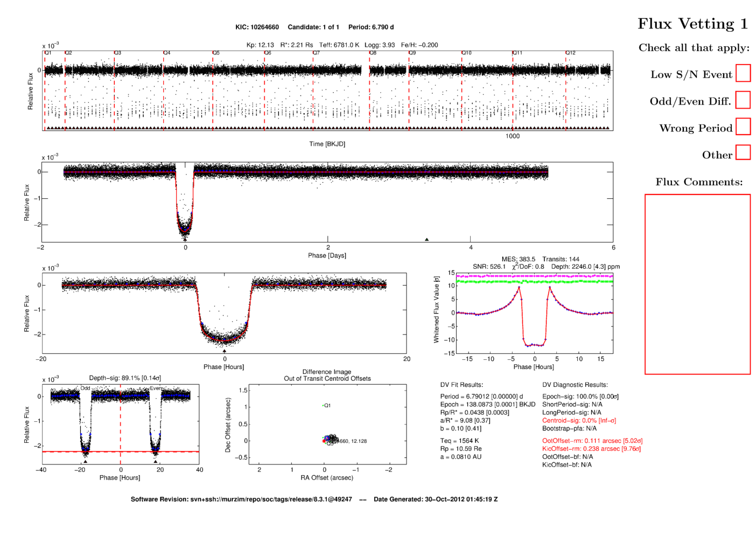Image resolution: width=756 pixels, height=535 pixels.
Task: Click 'a = 0.0810 AU' value
Action: click(x=461, y=457)
